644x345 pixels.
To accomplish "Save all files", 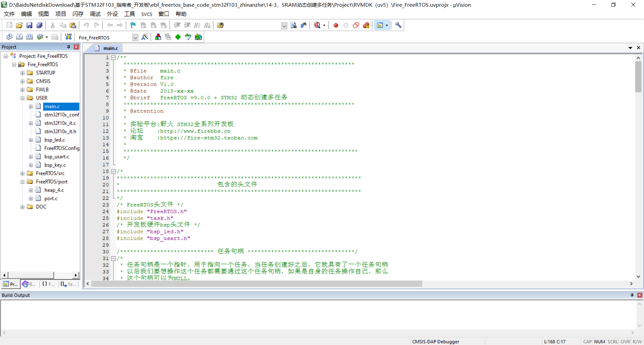I will click(x=40, y=25).
